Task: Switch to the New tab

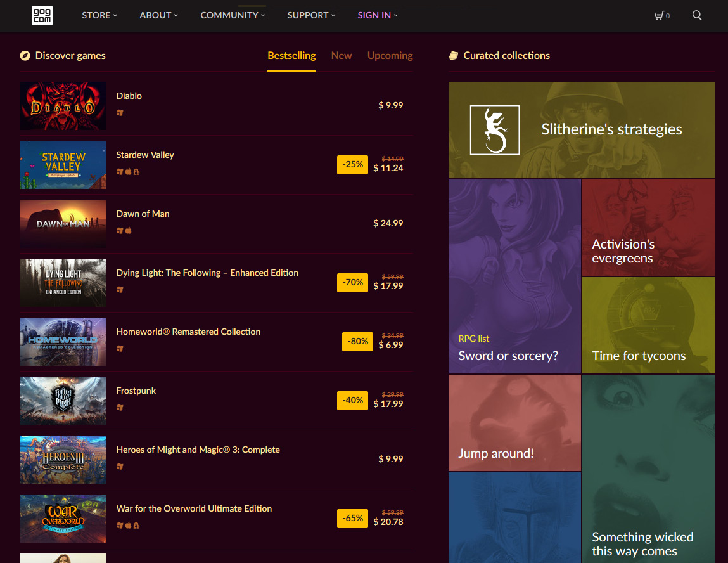Action: (x=342, y=56)
